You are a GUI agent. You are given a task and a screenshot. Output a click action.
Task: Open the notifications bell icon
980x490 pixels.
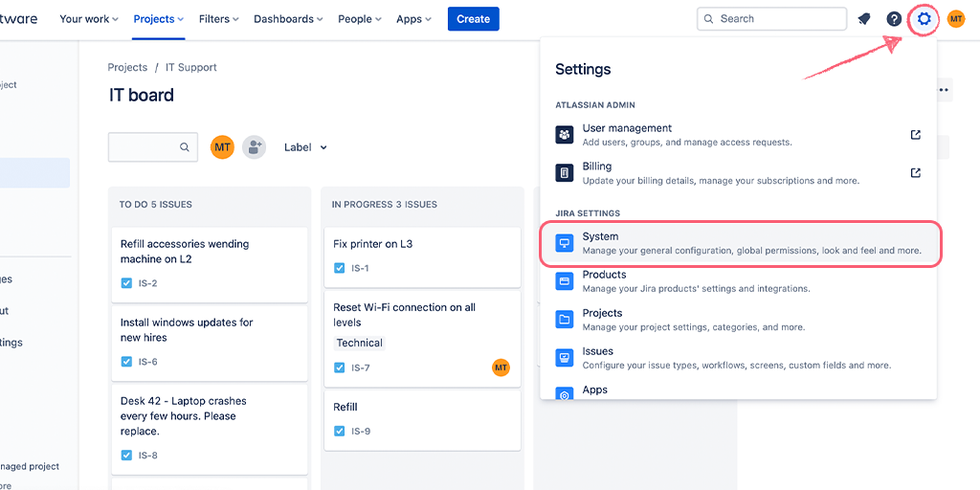[x=864, y=19]
